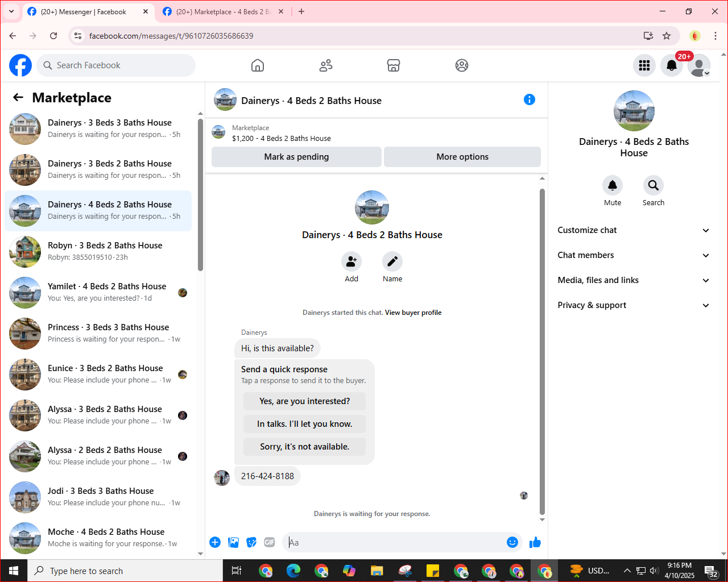The image size is (728, 582).
Task: Open Princess 3 Beds 3 Baths House chat
Action: coord(98,334)
